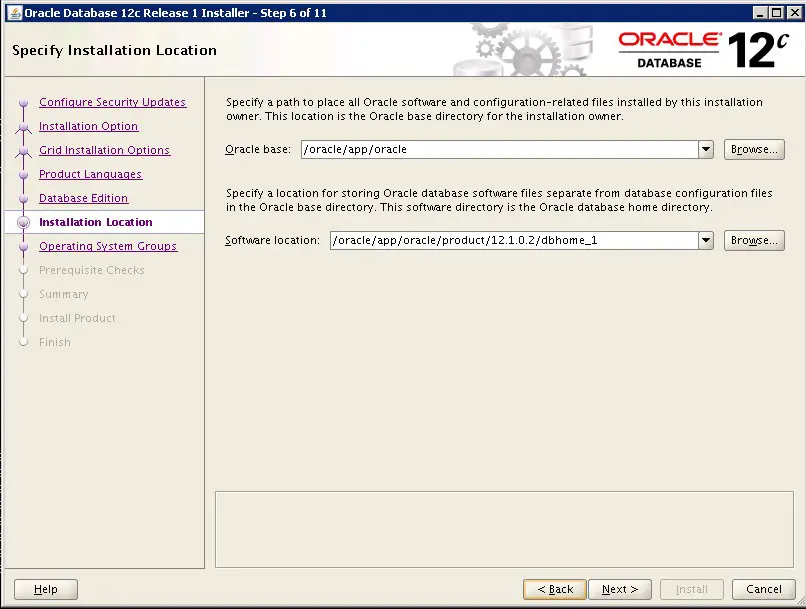Cancel the Oracle installer
Image resolution: width=806 pixels, height=609 pixels.
[x=764, y=589]
